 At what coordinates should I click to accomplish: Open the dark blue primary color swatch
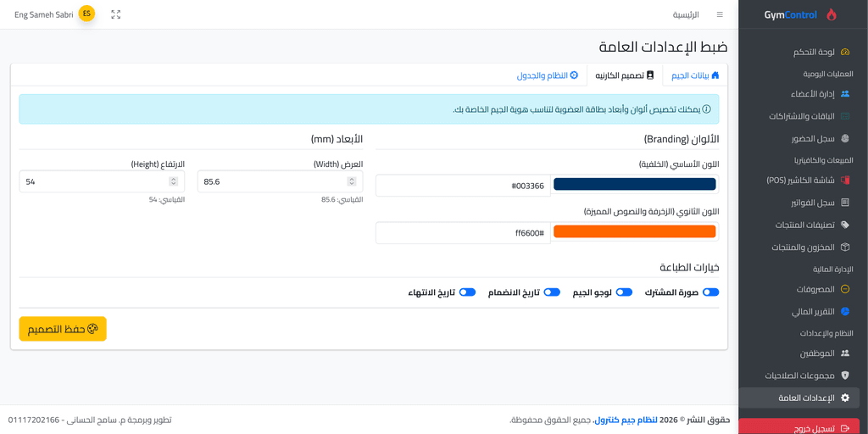tap(634, 185)
